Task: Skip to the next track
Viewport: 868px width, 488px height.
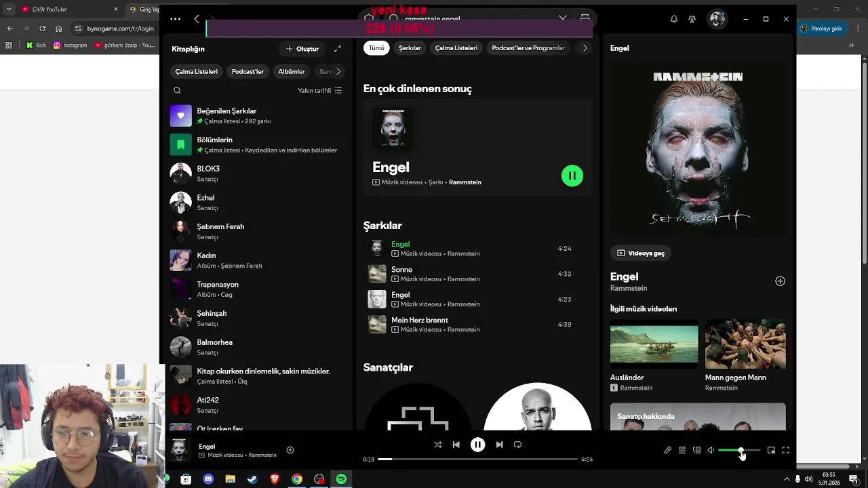Action: (x=499, y=445)
